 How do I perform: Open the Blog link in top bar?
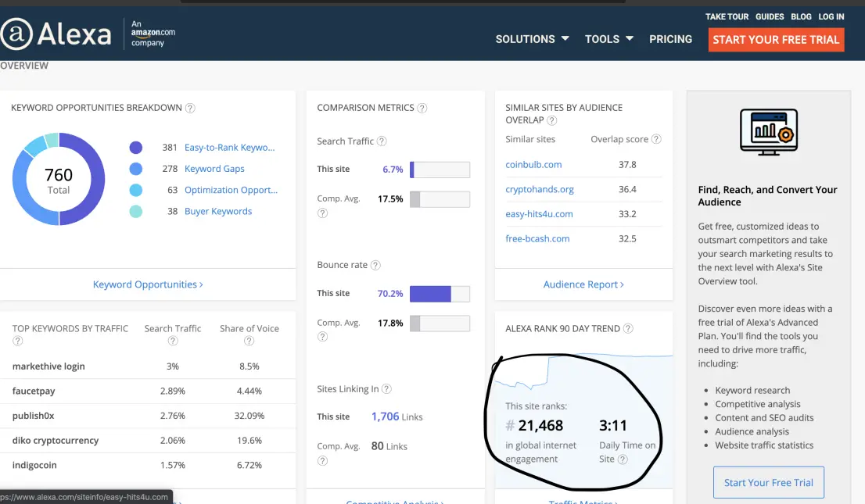[x=801, y=16]
